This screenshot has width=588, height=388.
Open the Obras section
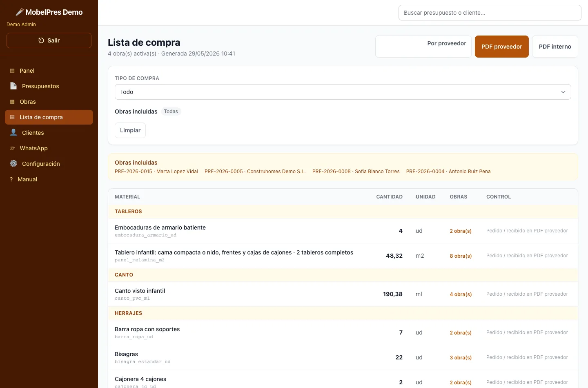[49, 102]
